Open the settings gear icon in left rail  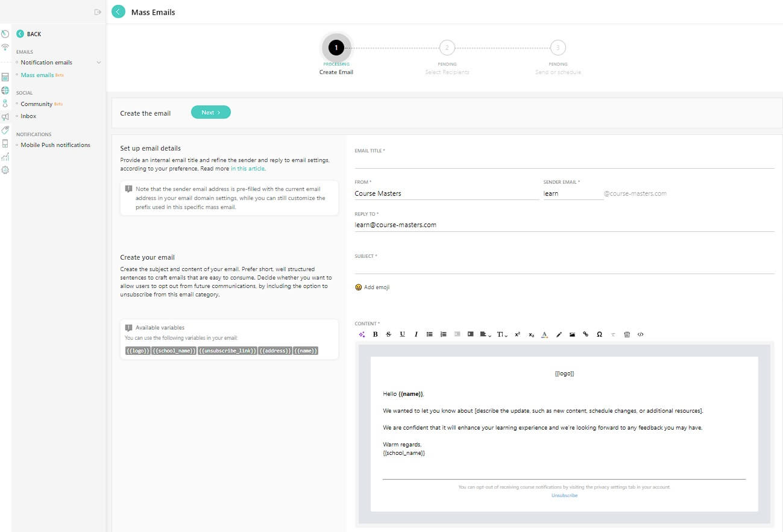point(5,170)
